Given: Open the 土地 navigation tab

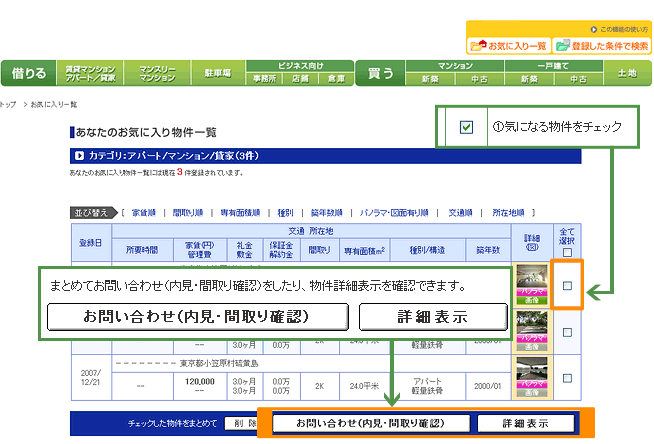Looking at the screenshot, I should click(627, 73).
